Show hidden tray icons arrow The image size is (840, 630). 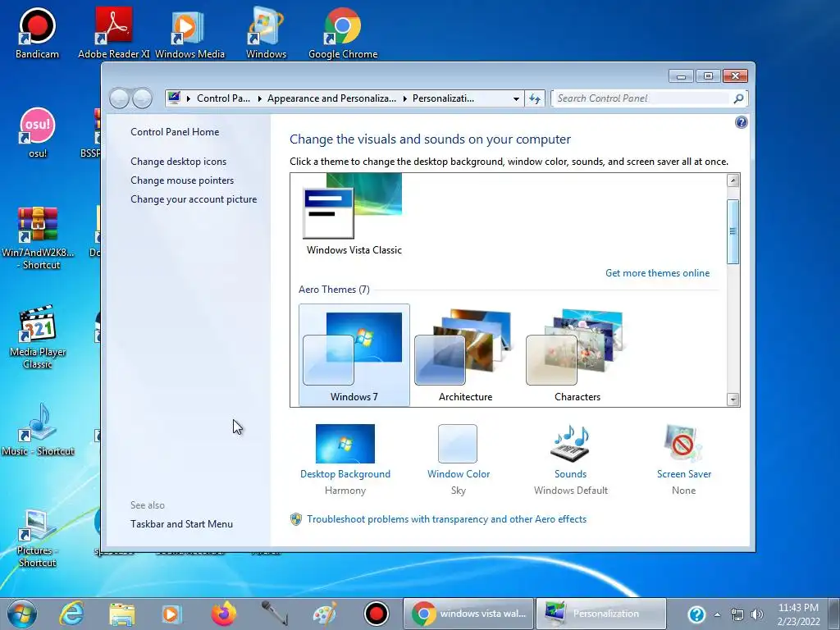click(x=717, y=614)
